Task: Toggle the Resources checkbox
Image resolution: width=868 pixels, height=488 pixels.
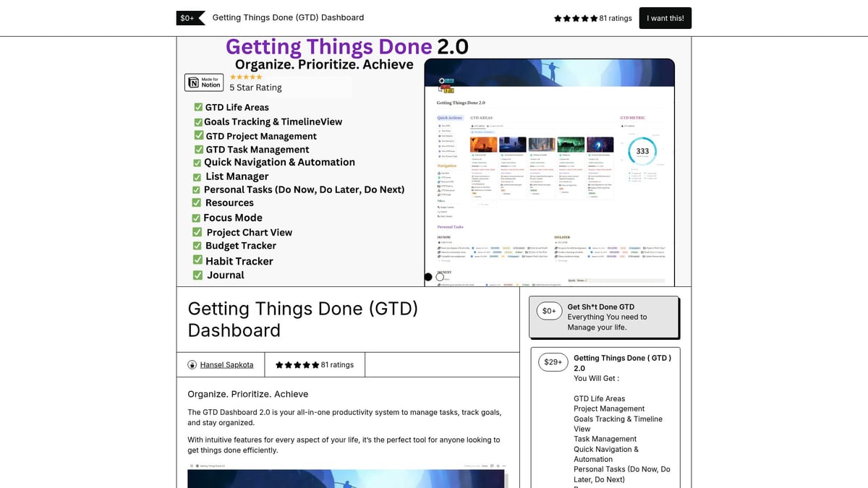Action: click(x=196, y=202)
